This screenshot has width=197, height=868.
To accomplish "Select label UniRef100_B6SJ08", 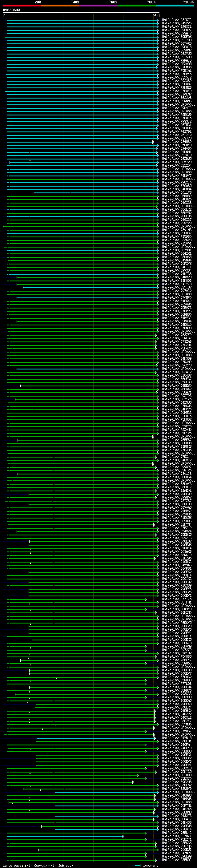I will click(177, 98).
